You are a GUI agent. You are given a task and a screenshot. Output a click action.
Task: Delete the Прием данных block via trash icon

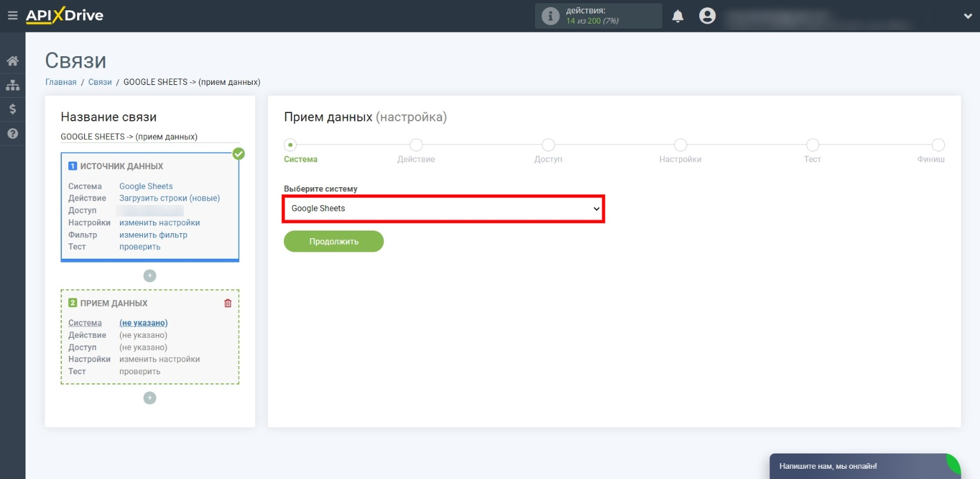pyautogui.click(x=227, y=303)
